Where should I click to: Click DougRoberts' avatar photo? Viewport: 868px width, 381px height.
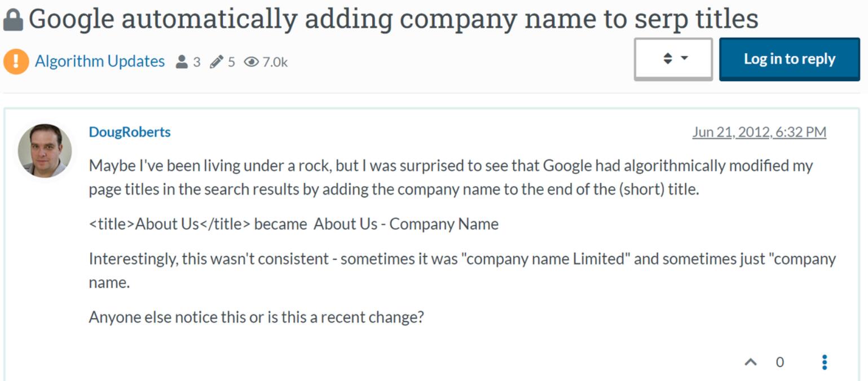[x=45, y=151]
